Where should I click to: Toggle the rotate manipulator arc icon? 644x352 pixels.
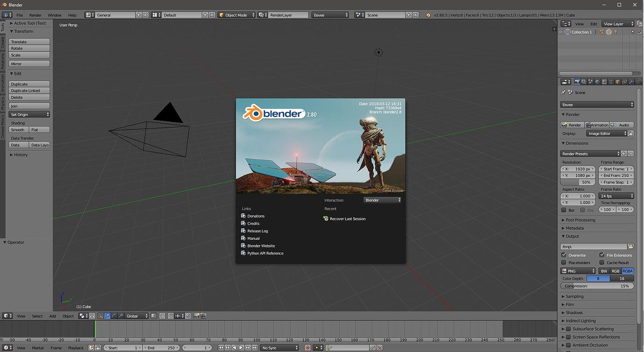click(x=114, y=316)
